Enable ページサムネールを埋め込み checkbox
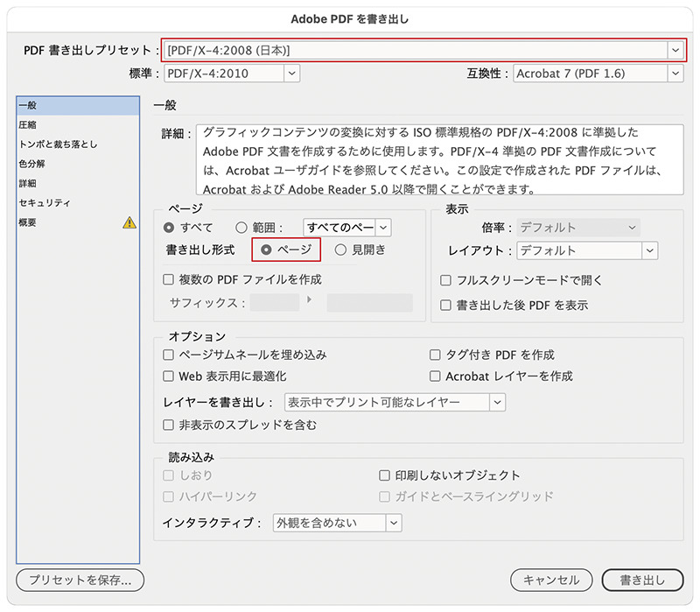The image size is (700, 612). [x=168, y=355]
